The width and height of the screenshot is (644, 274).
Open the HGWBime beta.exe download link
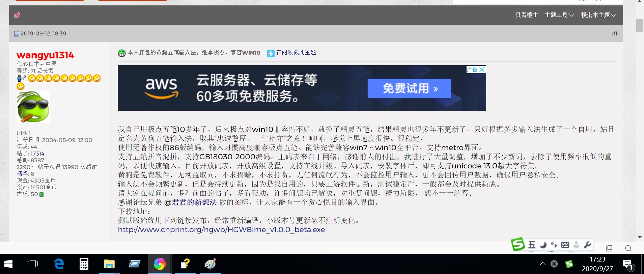(221, 230)
